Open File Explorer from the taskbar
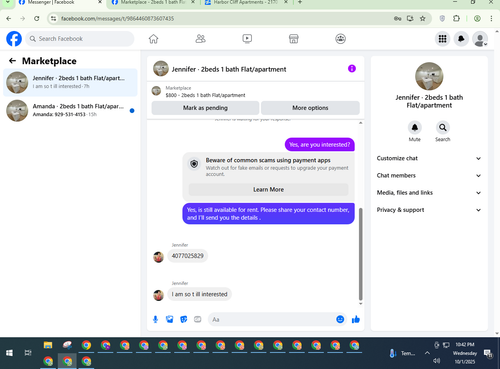 click(x=48, y=345)
